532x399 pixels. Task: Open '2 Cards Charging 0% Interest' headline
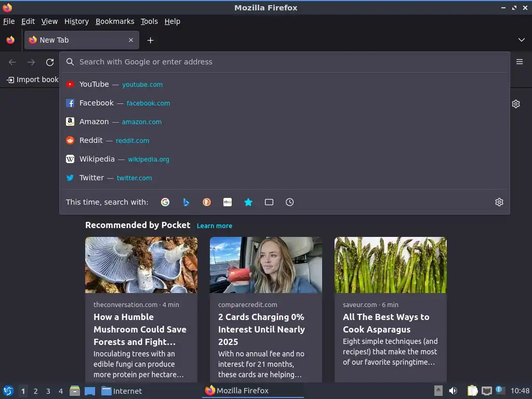pos(262,329)
